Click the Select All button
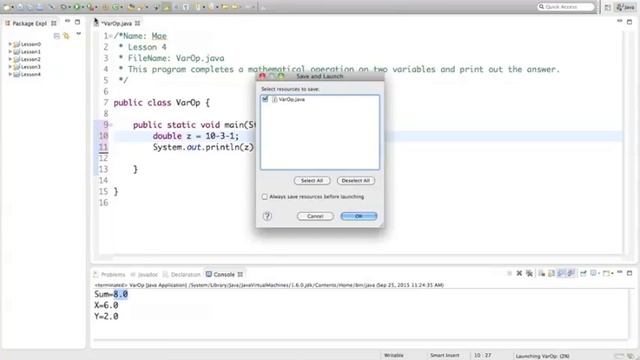This screenshot has width=640, height=360. tap(312, 180)
